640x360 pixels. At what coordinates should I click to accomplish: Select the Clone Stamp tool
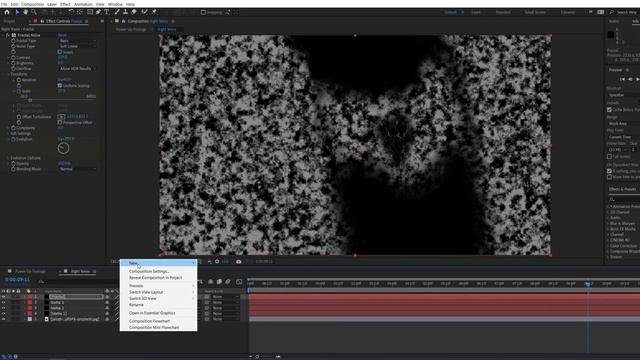125,12
